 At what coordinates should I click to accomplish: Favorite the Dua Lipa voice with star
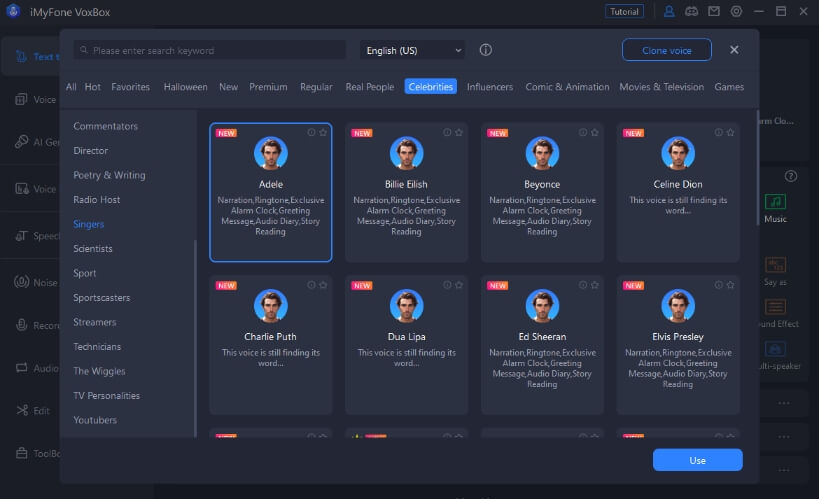pyautogui.click(x=459, y=285)
